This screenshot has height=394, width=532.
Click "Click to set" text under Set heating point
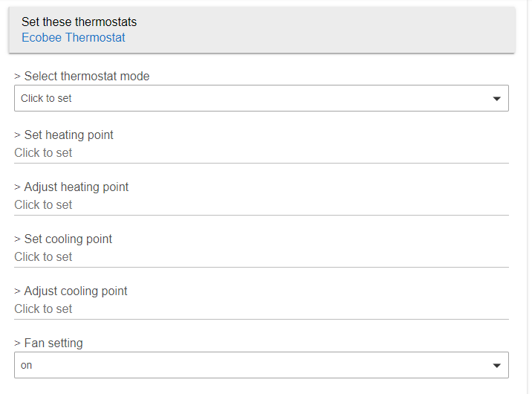pyautogui.click(x=43, y=152)
